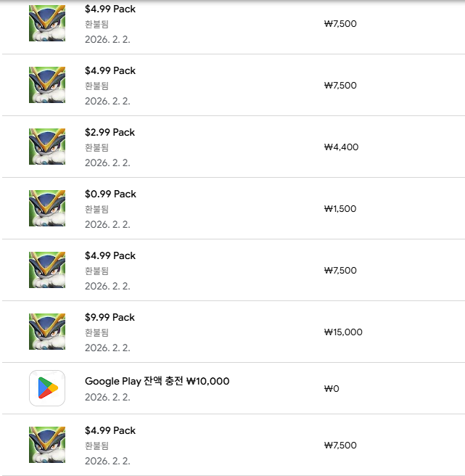Viewport: 465px width, 476px height.
Task: Click the ₩4,400 price amount
Action: (x=341, y=147)
